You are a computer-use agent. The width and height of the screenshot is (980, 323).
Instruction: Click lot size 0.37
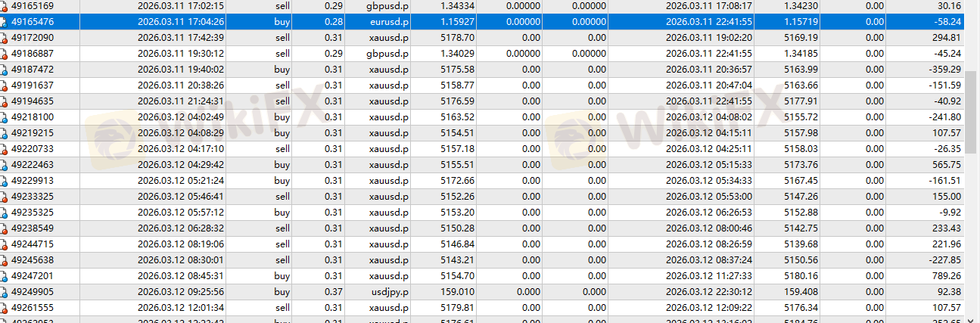333,292
